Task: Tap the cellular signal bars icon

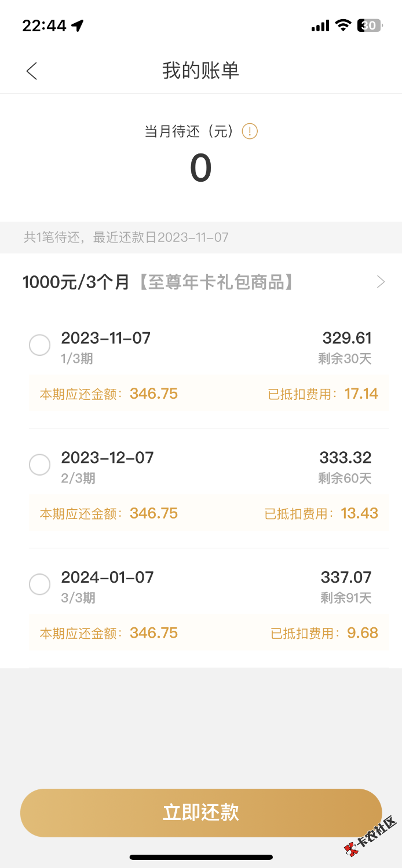Action: [x=320, y=25]
